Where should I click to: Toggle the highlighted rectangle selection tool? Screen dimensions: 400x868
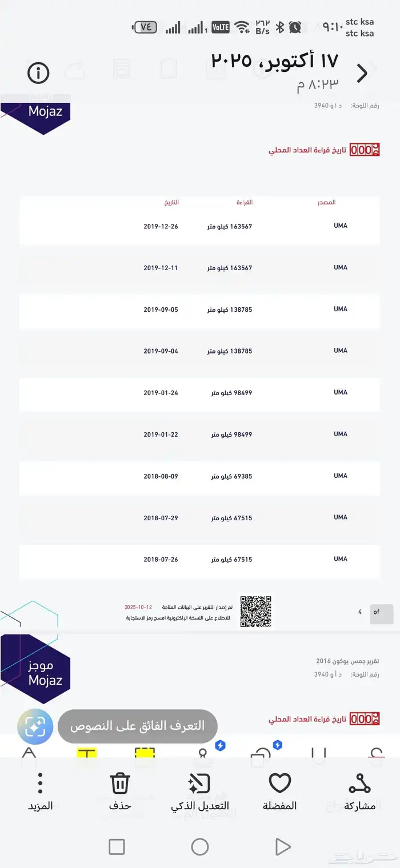145,753
